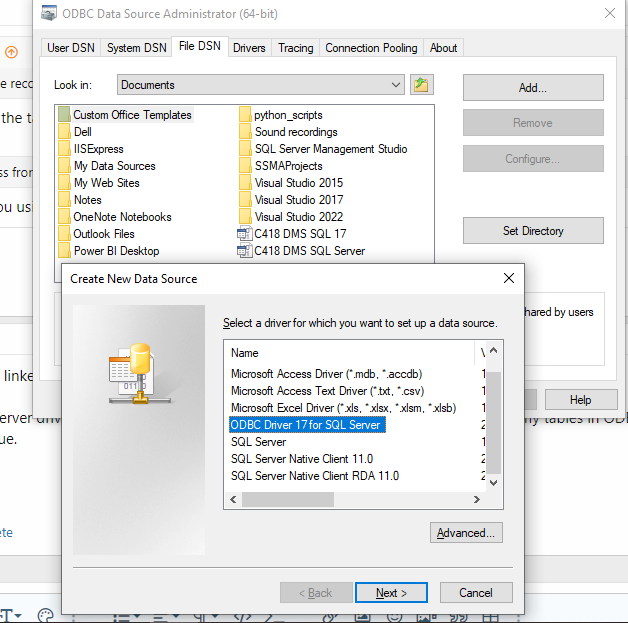
Task: Click Next in Create New Data Source
Action: [391, 593]
